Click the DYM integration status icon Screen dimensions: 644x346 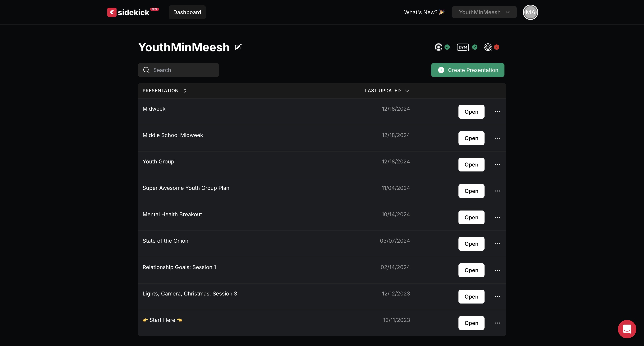coord(463,47)
